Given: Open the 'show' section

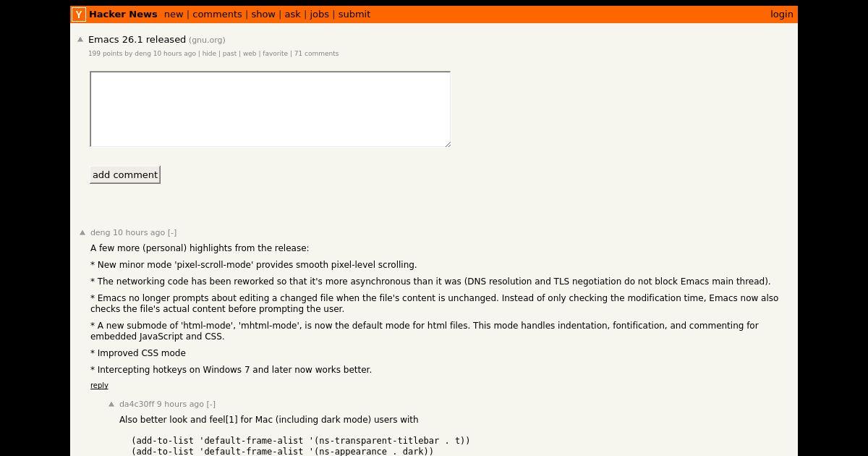Looking at the screenshot, I should 263,14.
